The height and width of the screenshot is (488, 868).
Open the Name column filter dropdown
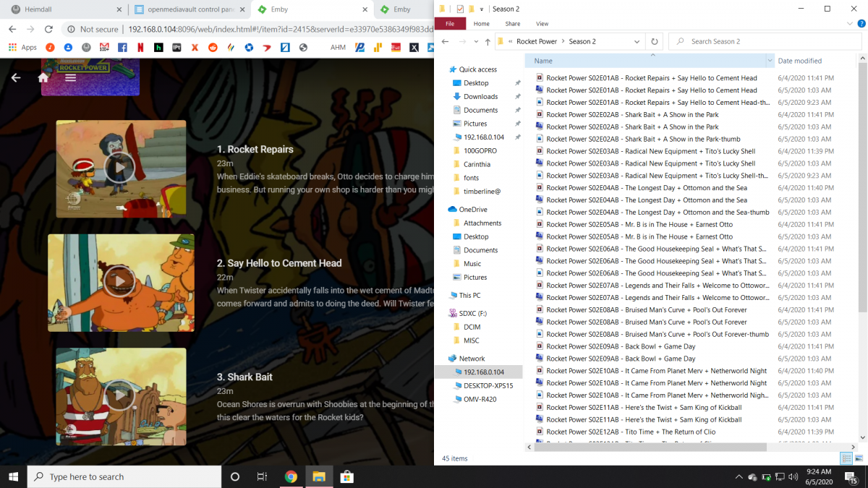[770, 61]
